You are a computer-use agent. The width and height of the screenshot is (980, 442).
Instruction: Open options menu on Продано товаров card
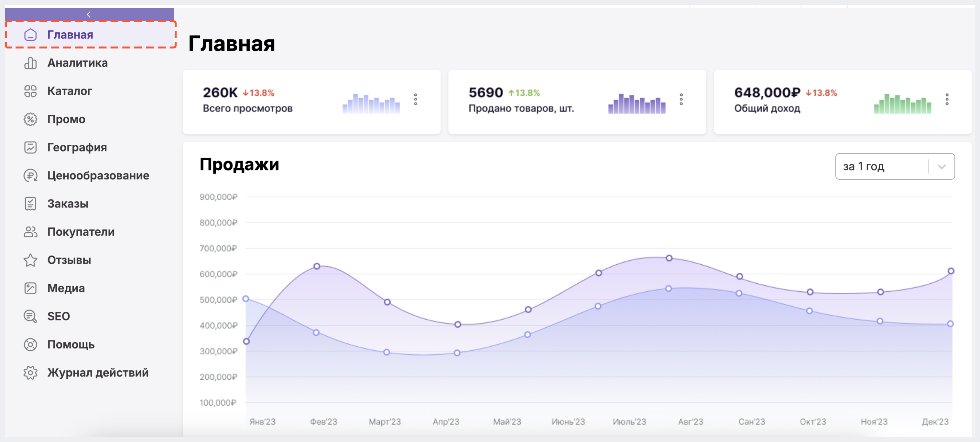[x=681, y=99]
